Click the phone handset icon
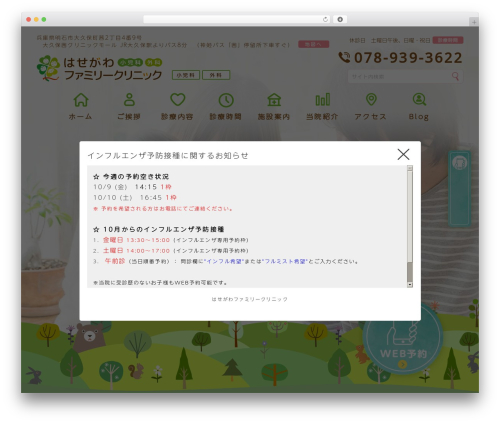500x423 pixels. coord(344,57)
